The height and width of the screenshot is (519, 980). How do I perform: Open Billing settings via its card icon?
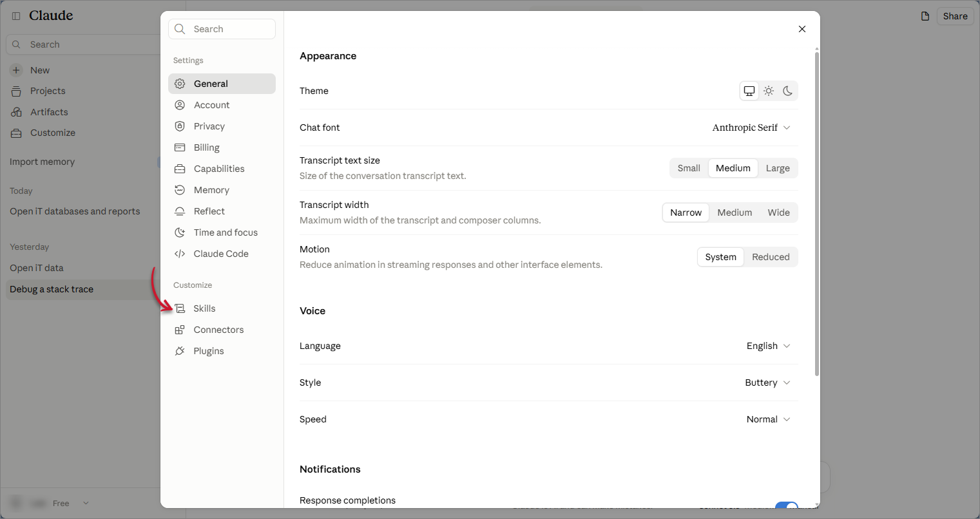180,147
